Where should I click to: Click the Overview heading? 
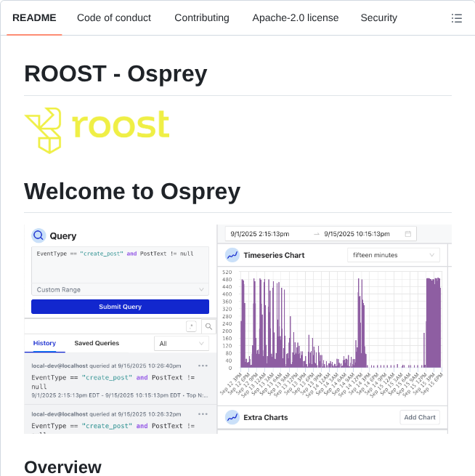[62, 467]
